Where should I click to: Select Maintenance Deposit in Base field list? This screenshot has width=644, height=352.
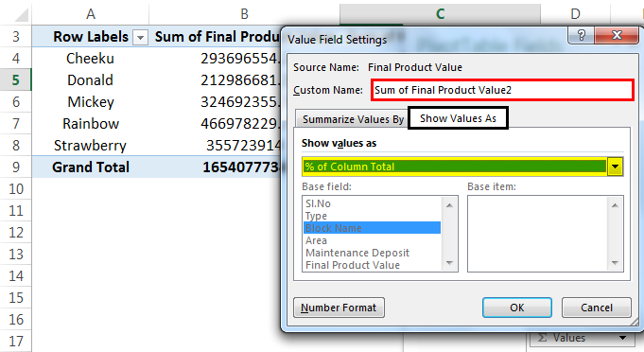pos(372,253)
